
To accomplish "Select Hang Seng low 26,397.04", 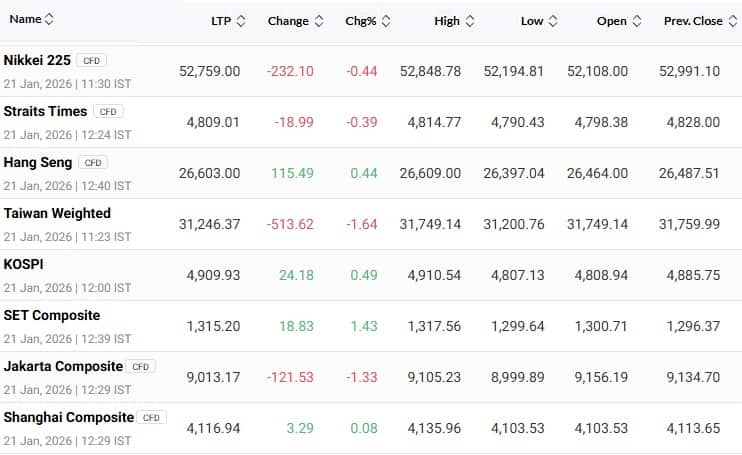I will [x=514, y=174].
